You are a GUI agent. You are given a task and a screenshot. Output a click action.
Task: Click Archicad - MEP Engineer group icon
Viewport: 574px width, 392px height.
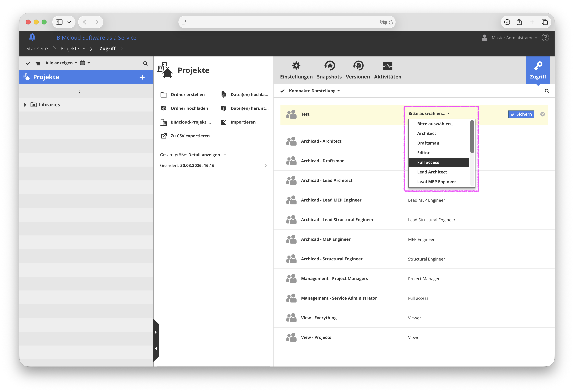point(291,239)
